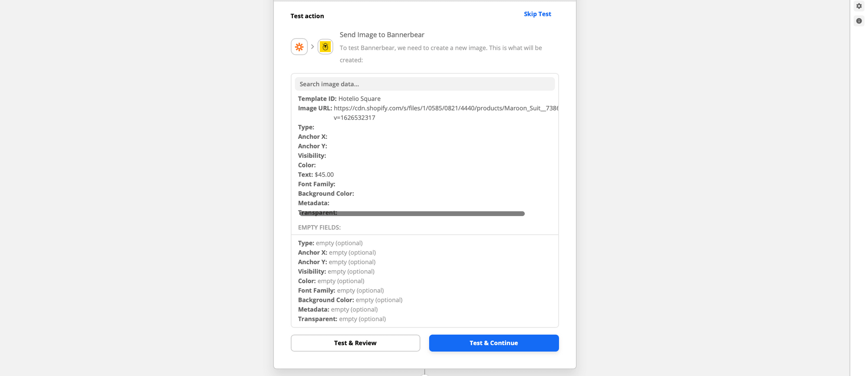This screenshot has height=376, width=868.
Task: Select the Image URL shopify link text
Action: click(446, 108)
